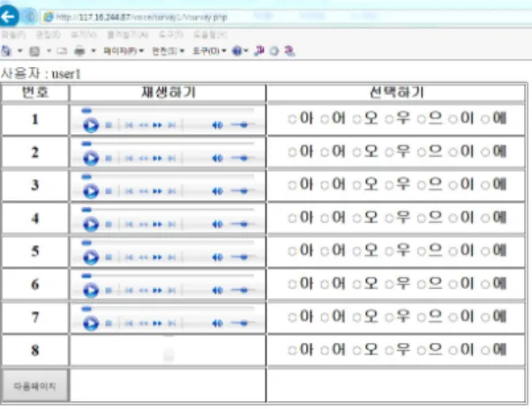Play the audio clip in row 3
The width and height of the screenshot is (532, 409).
[x=91, y=191]
